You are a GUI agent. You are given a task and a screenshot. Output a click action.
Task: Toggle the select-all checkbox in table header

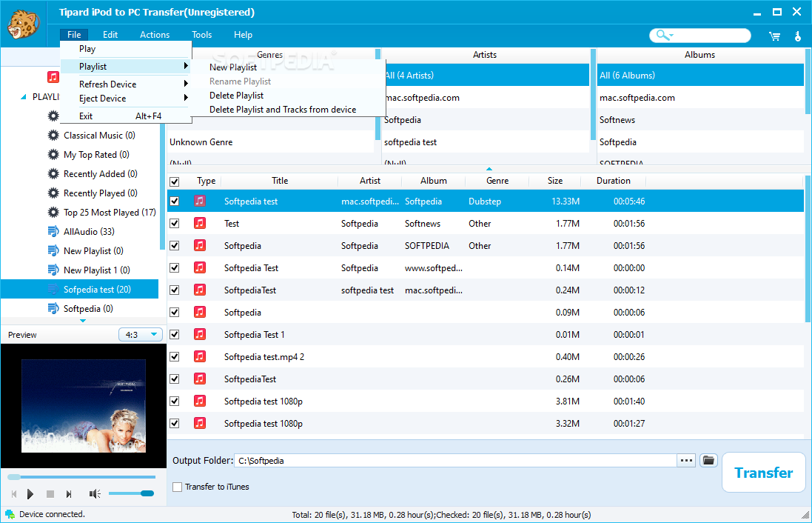click(175, 181)
